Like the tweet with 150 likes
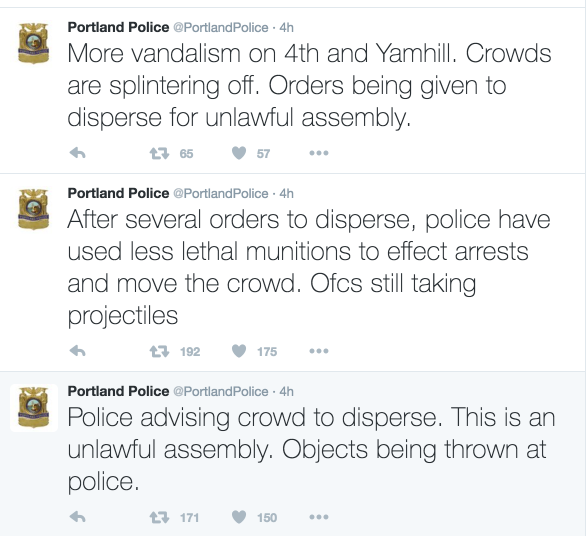The height and width of the screenshot is (536, 586). pyautogui.click(x=239, y=517)
